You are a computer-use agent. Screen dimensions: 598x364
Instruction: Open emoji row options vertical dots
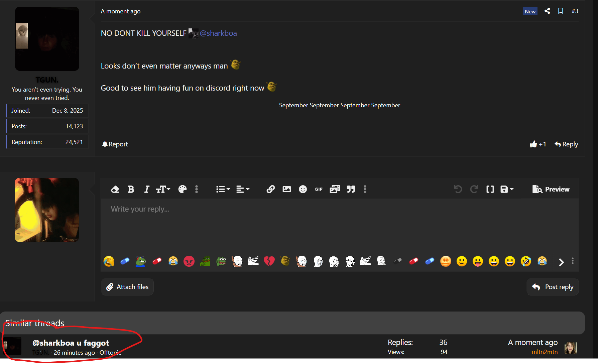(x=573, y=261)
